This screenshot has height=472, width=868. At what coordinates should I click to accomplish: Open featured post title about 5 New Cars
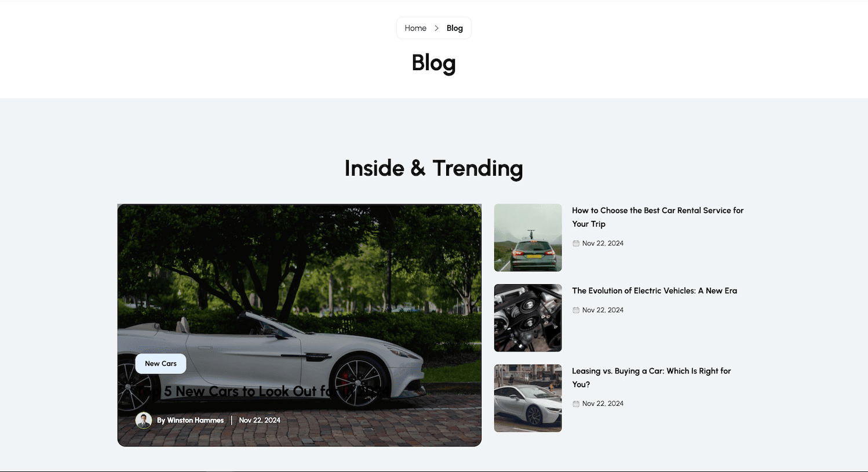point(264,391)
